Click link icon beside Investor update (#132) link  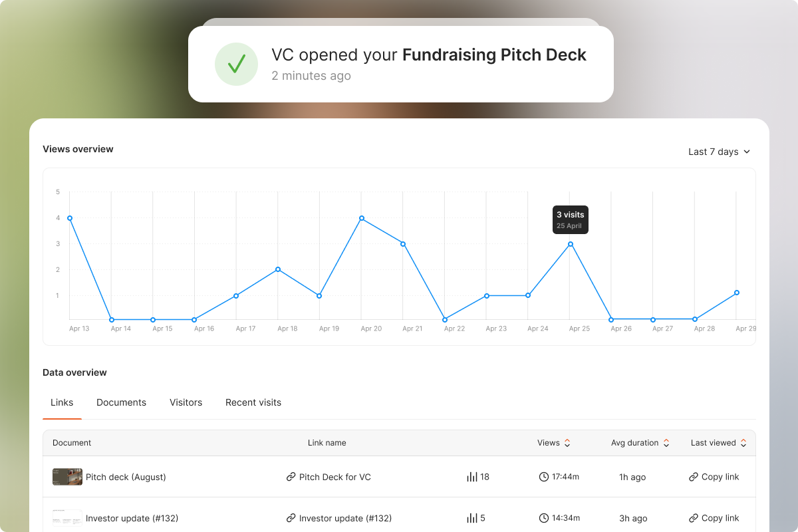point(291,518)
